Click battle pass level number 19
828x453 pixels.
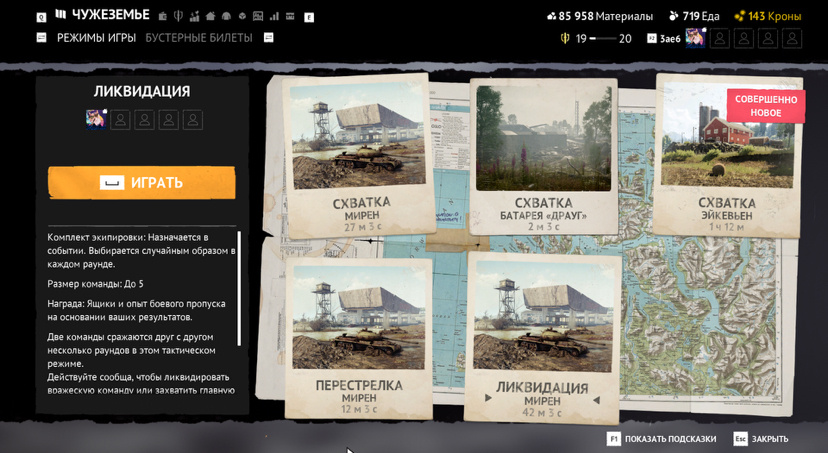pos(581,39)
